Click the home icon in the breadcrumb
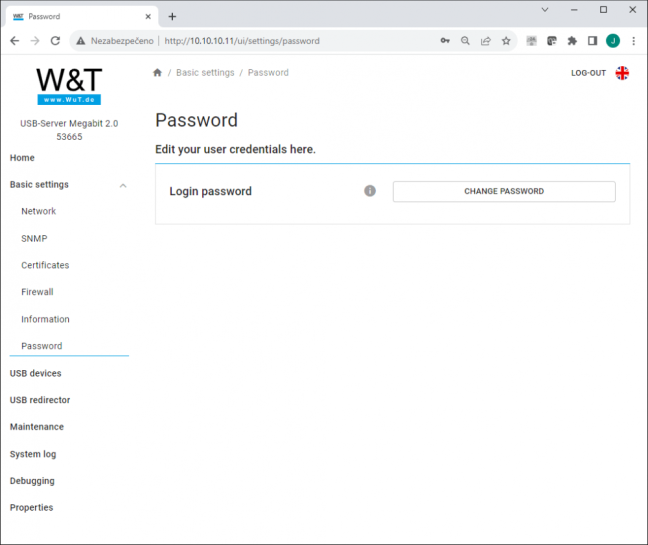This screenshot has width=648, height=545. click(157, 73)
